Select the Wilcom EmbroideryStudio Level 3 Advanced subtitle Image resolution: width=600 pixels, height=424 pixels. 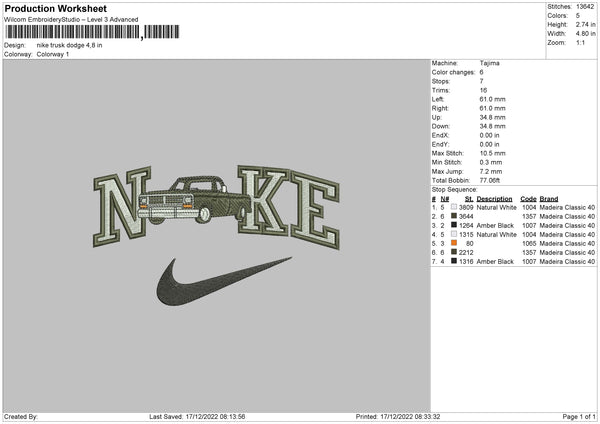point(71,20)
